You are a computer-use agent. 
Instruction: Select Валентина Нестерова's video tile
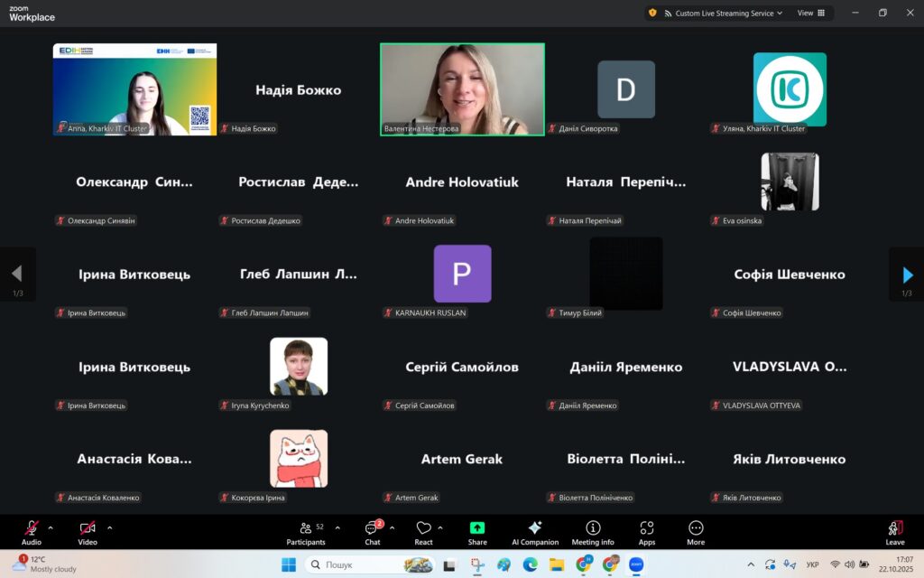462,89
